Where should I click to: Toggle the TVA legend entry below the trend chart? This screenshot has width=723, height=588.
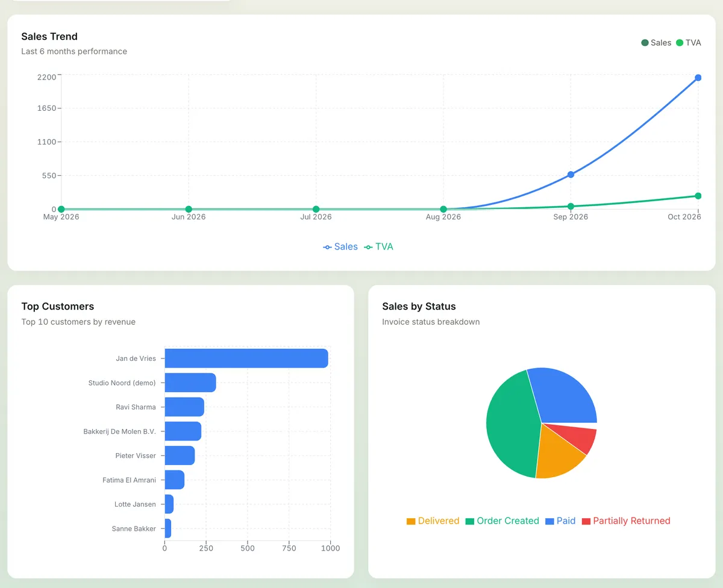(378, 247)
